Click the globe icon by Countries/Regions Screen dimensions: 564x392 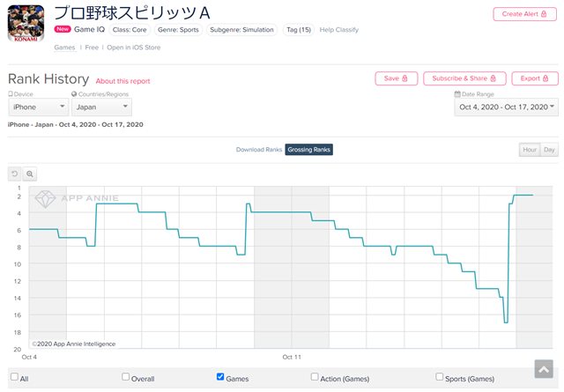tap(74, 94)
